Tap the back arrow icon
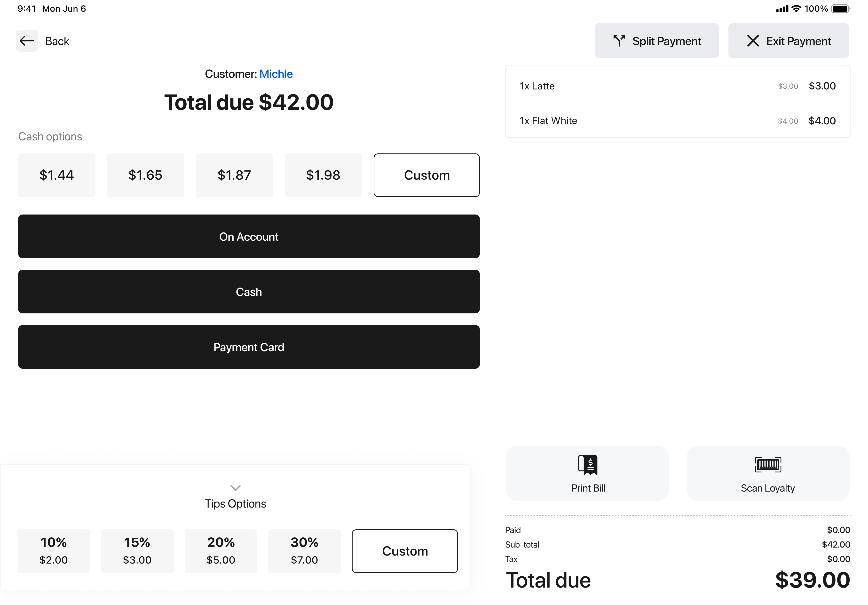This screenshot has width=868, height=605. (x=27, y=41)
